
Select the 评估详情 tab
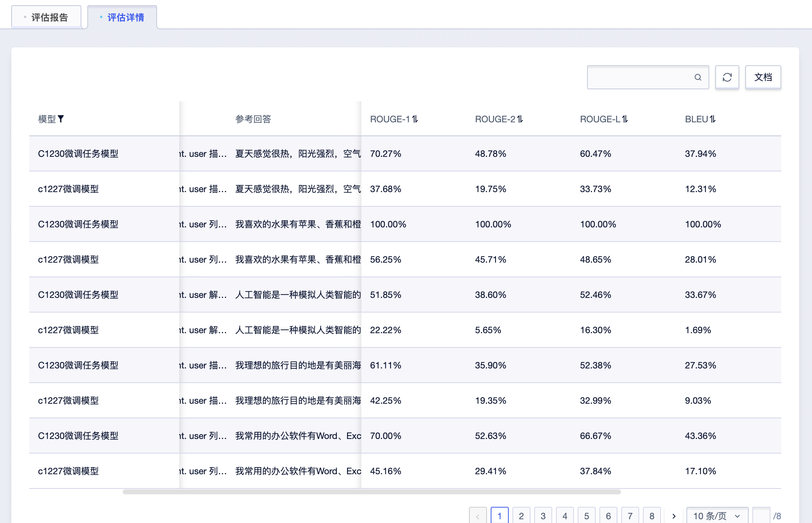(122, 17)
